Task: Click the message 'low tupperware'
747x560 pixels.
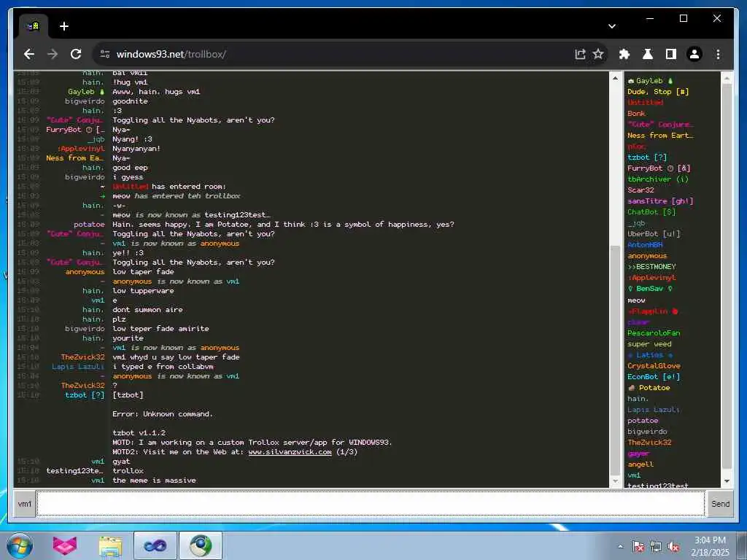Action: [x=143, y=290]
